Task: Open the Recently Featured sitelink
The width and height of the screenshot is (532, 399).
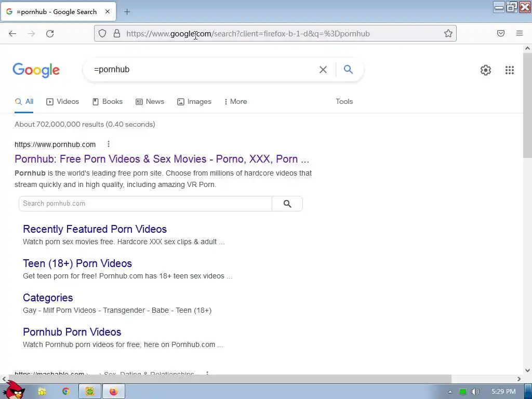Action: pyautogui.click(x=95, y=229)
